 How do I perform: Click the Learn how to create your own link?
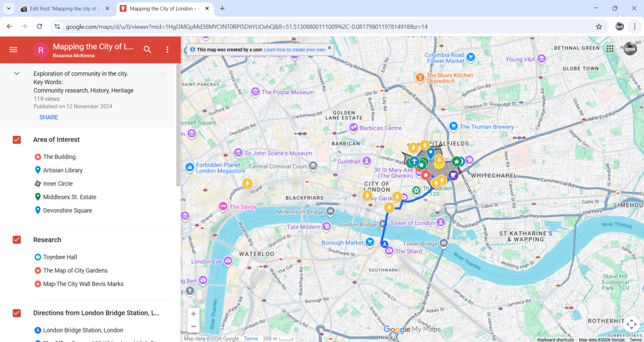pyautogui.click(x=294, y=49)
